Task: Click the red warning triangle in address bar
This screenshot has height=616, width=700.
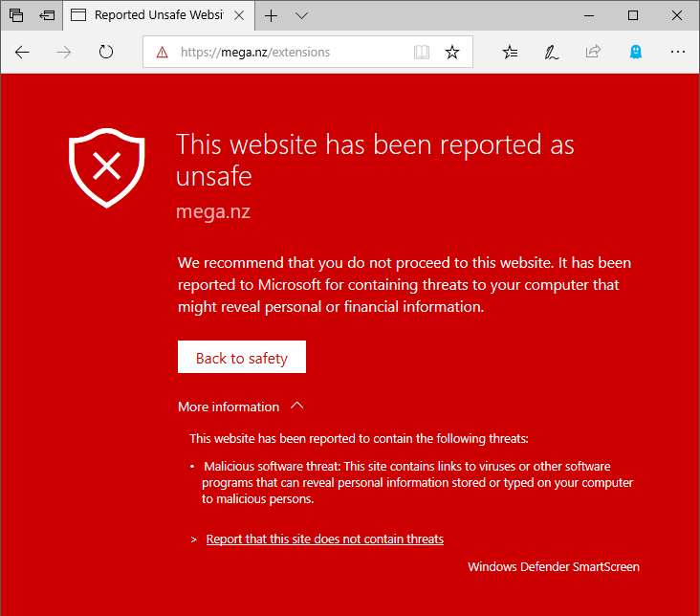Action: (162, 53)
